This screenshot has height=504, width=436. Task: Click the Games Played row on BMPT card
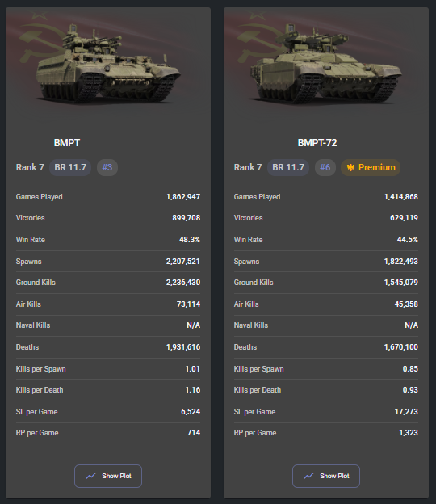click(x=108, y=197)
